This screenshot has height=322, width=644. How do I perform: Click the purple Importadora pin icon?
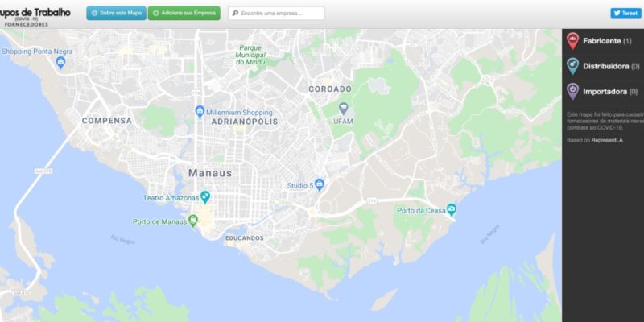pos(572,91)
